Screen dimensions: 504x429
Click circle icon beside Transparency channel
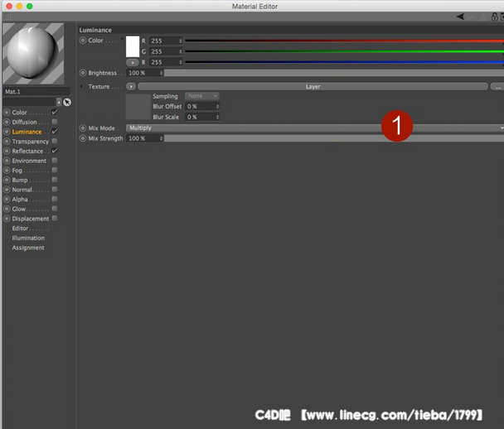[7, 142]
